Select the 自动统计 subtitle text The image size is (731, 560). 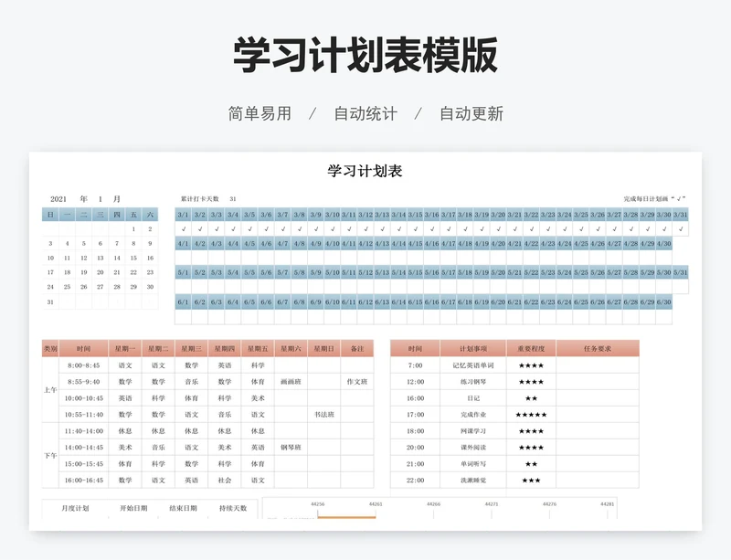[x=365, y=113]
